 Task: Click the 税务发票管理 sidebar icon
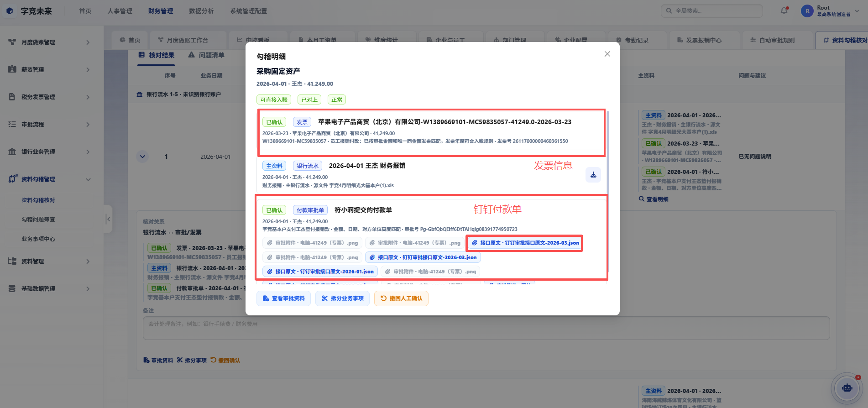pos(12,97)
